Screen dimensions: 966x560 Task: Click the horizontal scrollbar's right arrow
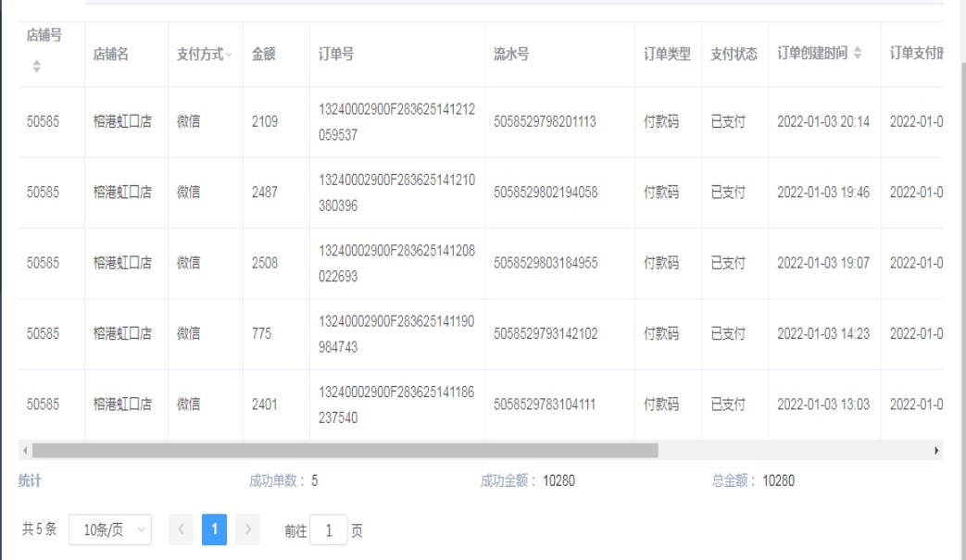click(937, 451)
